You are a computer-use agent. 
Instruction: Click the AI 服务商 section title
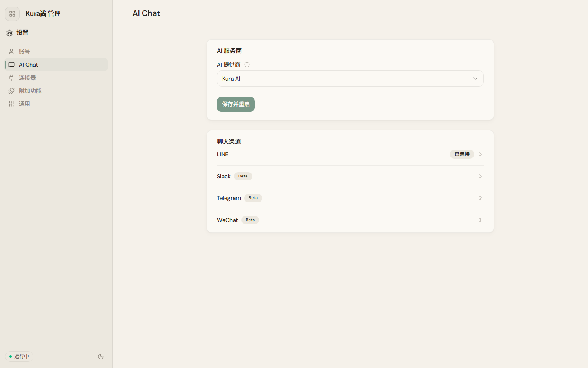[229, 51]
